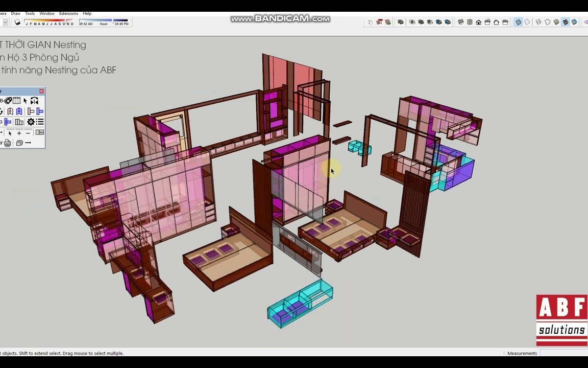Image resolution: width=588 pixels, height=368 pixels.
Task: Click Noon on the time-of-day shadow slider
Action: [104, 24]
